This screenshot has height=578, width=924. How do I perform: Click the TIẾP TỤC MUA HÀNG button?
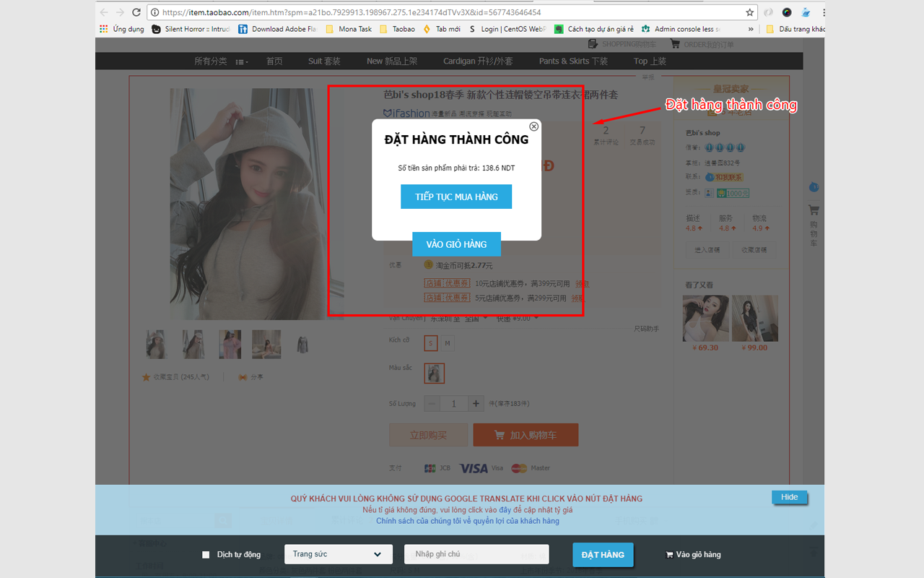[456, 197]
